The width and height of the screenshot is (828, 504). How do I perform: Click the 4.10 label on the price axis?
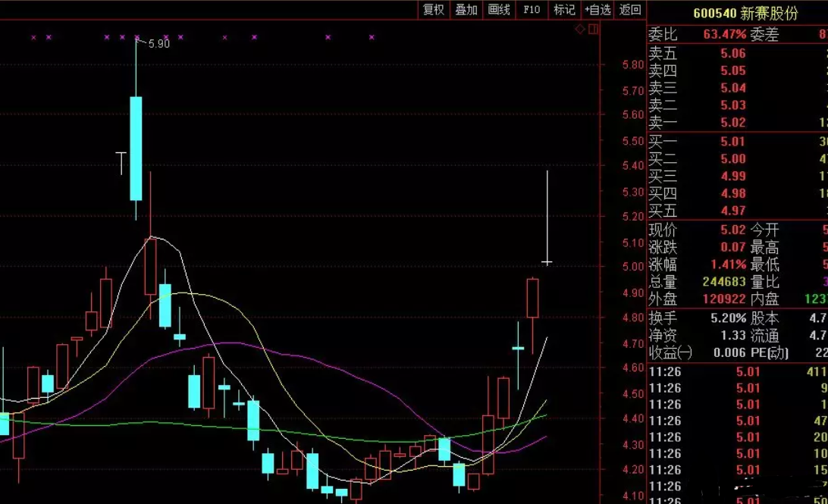pyautogui.click(x=633, y=496)
